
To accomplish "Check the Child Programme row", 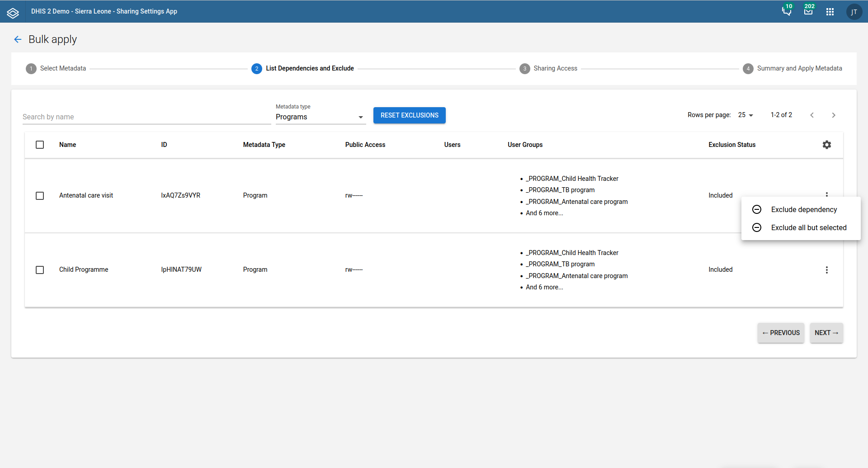I will [40, 270].
